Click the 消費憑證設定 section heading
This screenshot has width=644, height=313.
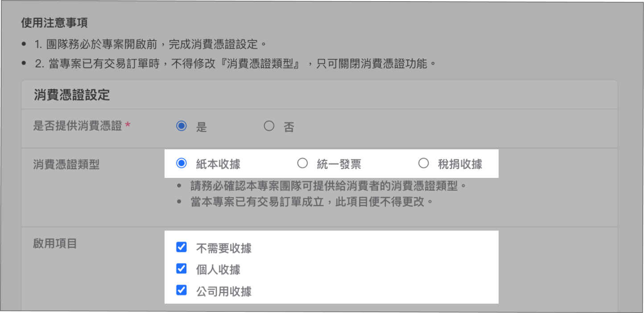72,95
